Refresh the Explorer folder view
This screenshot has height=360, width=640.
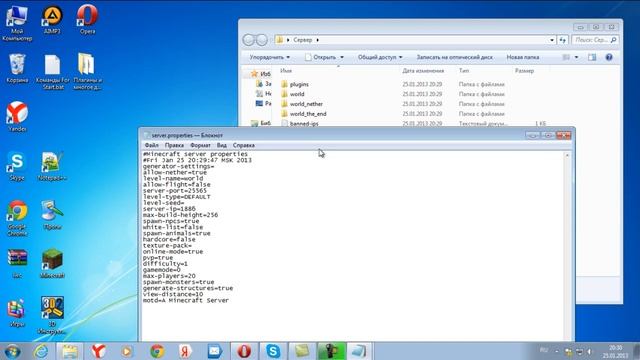[x=563, y=40]
